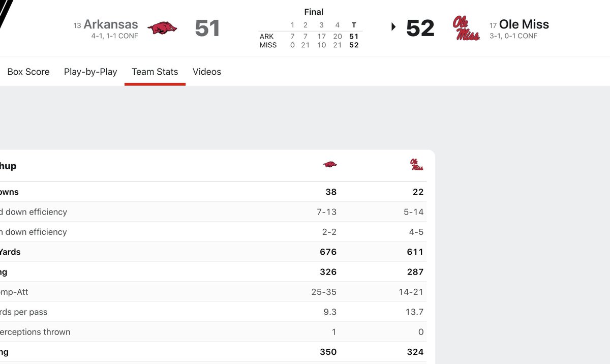The height and width of the screenshot is (364, 610).
Task: Click the Arkansas Razorbacks logo in header
Action: coord(162,28)
